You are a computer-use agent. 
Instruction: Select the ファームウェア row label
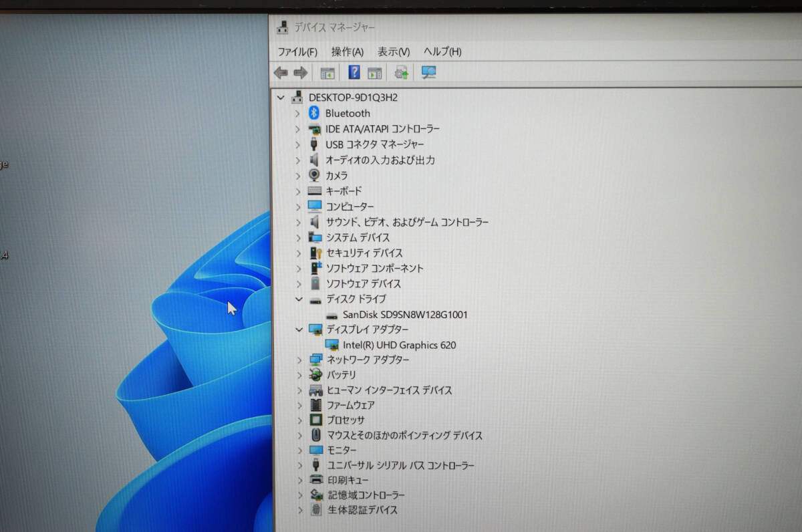pyautogui.click(x=351, y=405)
